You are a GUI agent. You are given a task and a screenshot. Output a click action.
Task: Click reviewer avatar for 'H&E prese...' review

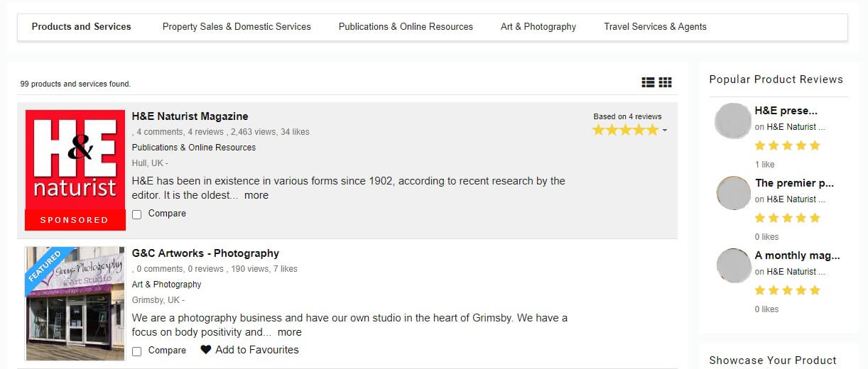[x=732, y=121]
